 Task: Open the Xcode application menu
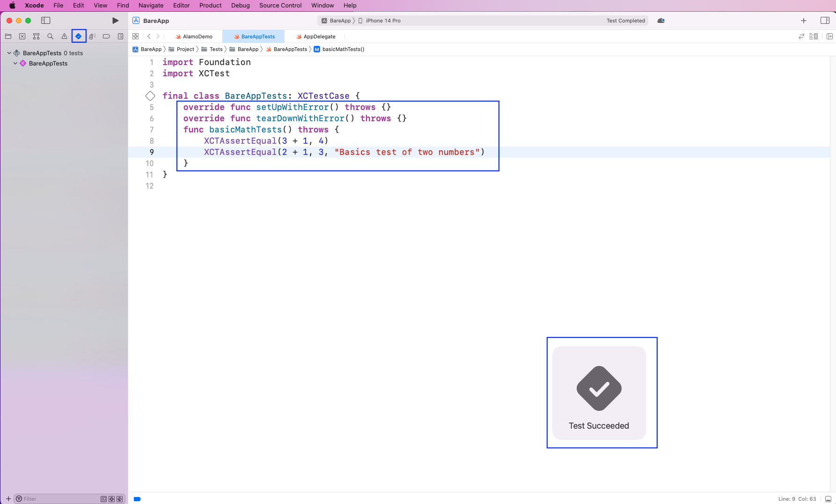point(34,5)
